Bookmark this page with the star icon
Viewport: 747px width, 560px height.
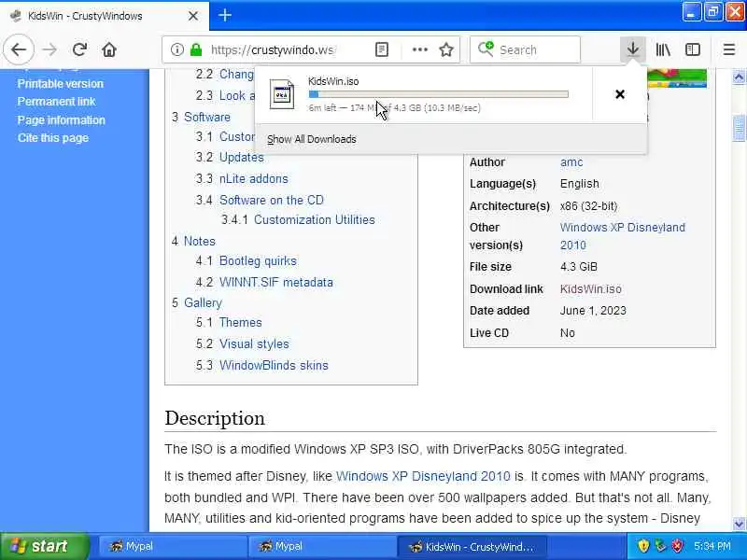[x=446, y=49]
